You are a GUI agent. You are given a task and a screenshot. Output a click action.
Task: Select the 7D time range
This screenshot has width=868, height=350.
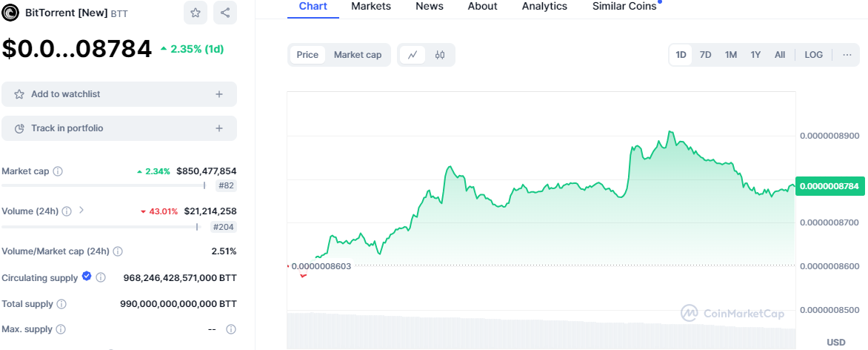pos(706,55)
